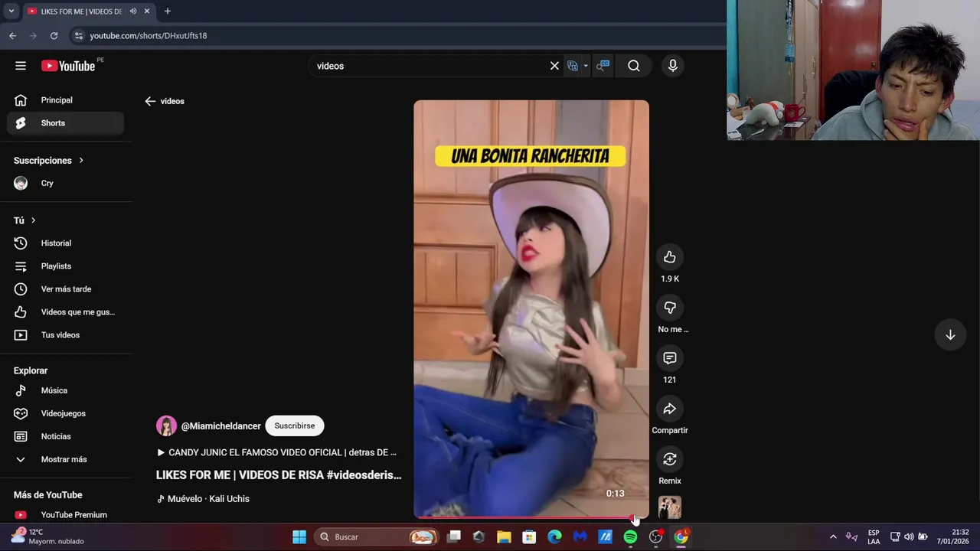This screenshot has width=980, height=551.
Task: Click the browser back arrow
Action: (x=12, y=36)
